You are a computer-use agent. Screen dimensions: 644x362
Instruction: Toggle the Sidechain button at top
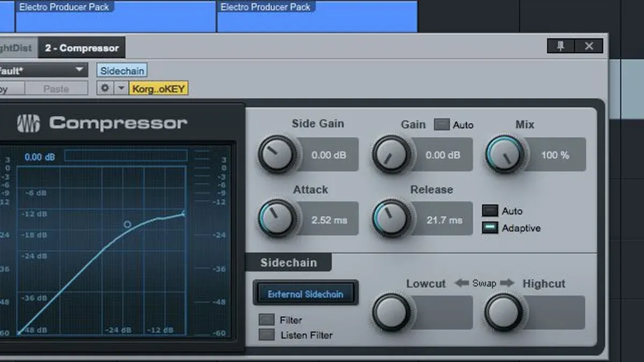coord(122,71)
